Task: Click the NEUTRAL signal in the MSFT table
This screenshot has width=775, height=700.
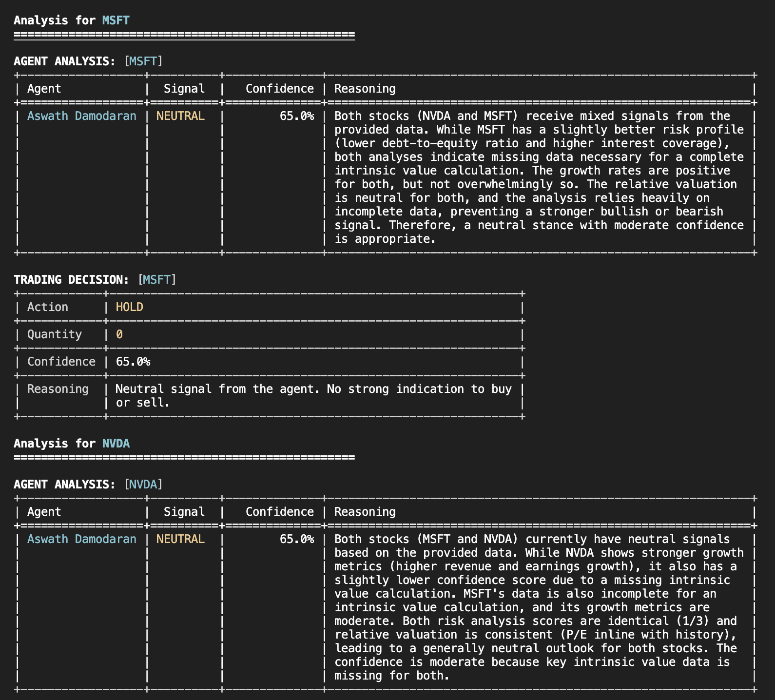Action: (x=180, y=116)
